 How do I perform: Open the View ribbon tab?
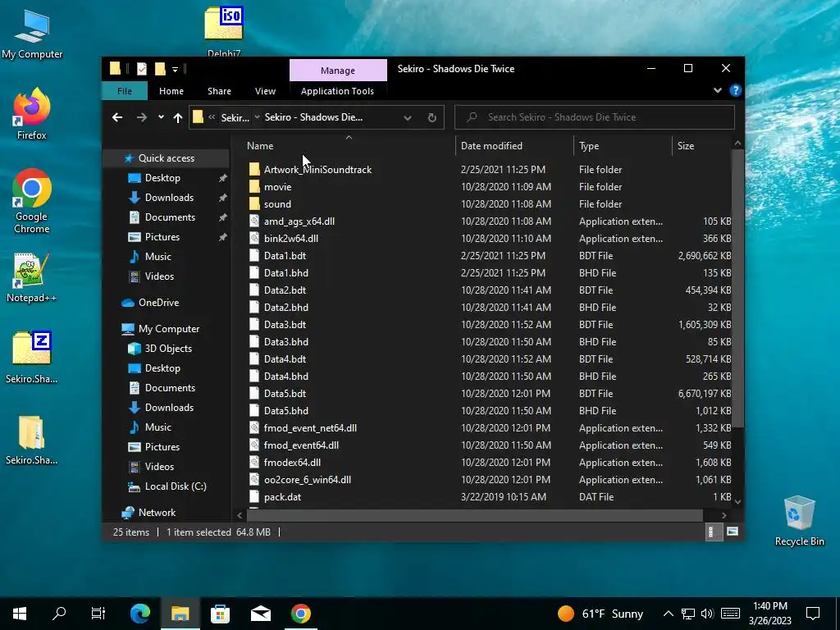(x=265, y=91)
